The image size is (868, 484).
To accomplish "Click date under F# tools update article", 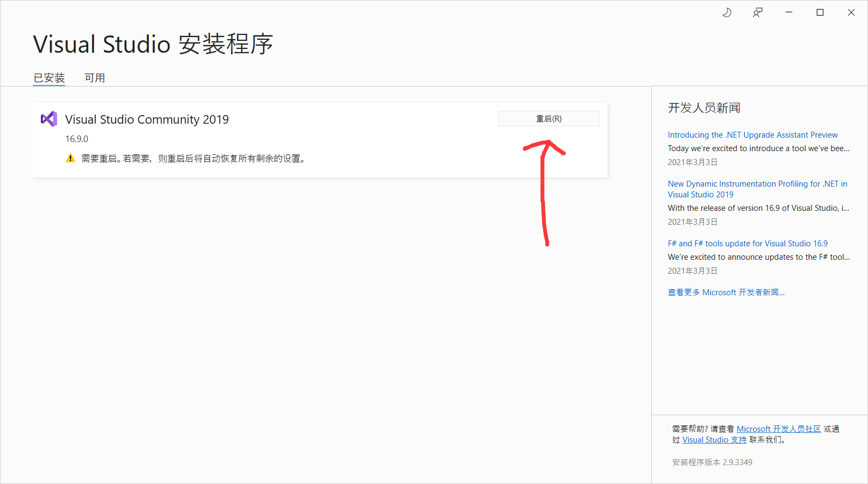I will (x=693, y=271).
